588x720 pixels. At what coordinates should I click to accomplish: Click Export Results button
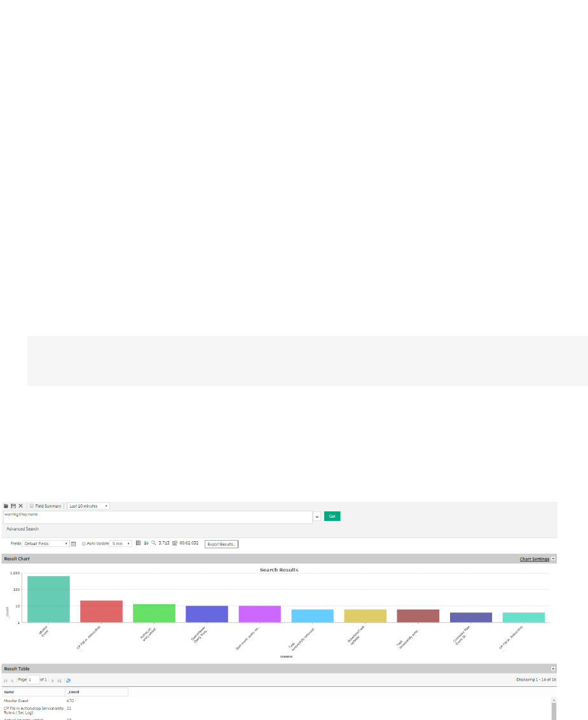click(221, 544)
